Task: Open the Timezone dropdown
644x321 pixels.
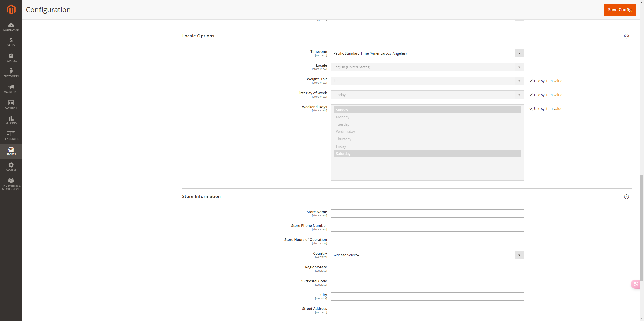Action: click(427, 53)
